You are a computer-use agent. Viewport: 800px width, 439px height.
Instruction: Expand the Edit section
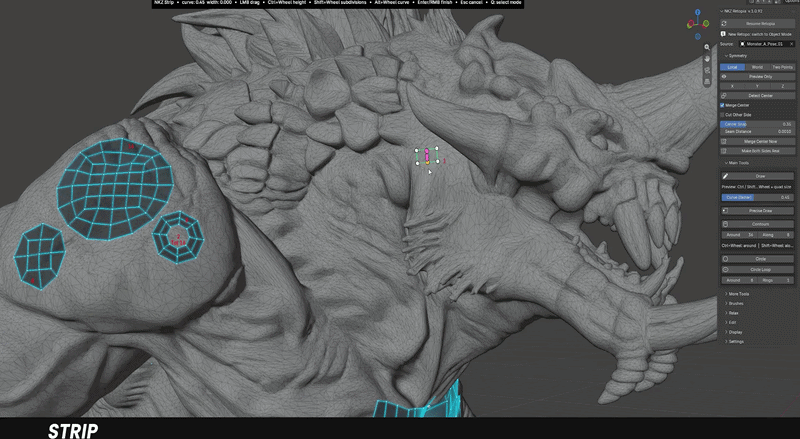click(x=731, y=323)
